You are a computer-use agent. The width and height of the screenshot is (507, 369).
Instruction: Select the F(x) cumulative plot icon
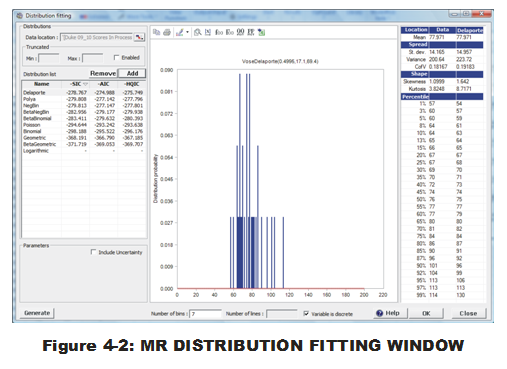[x=230, y=32]
